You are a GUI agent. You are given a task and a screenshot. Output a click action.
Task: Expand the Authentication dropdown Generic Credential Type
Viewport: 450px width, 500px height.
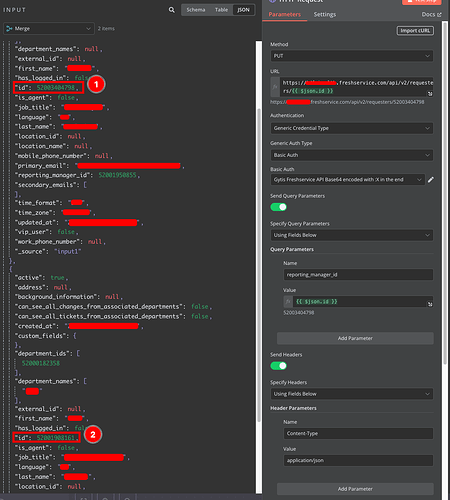[352, 128]
